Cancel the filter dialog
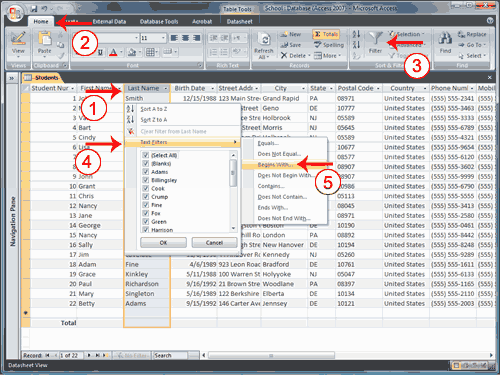 click(x=214, y=243)
